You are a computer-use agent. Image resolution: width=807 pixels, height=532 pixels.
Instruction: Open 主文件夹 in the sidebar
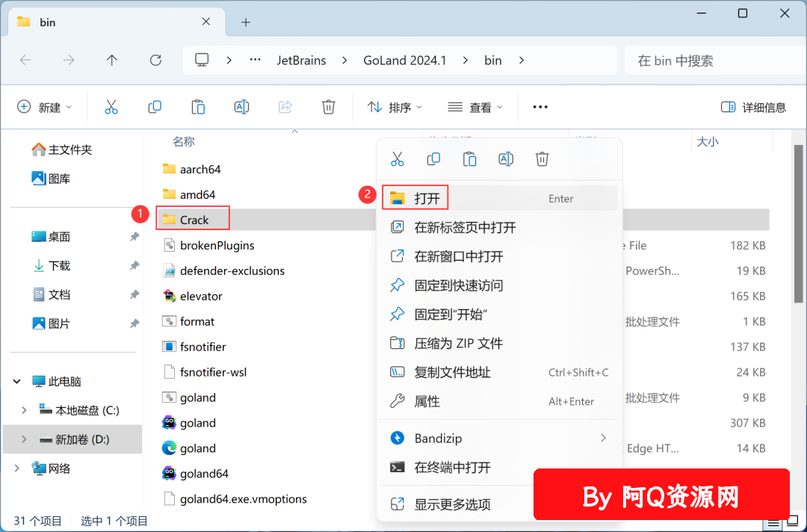[x=62, y=149]
